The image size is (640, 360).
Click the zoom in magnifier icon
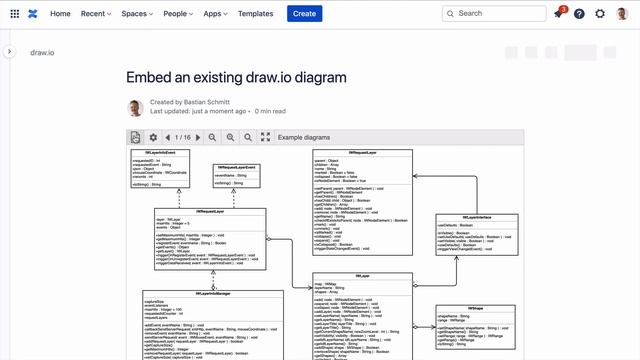230,138
